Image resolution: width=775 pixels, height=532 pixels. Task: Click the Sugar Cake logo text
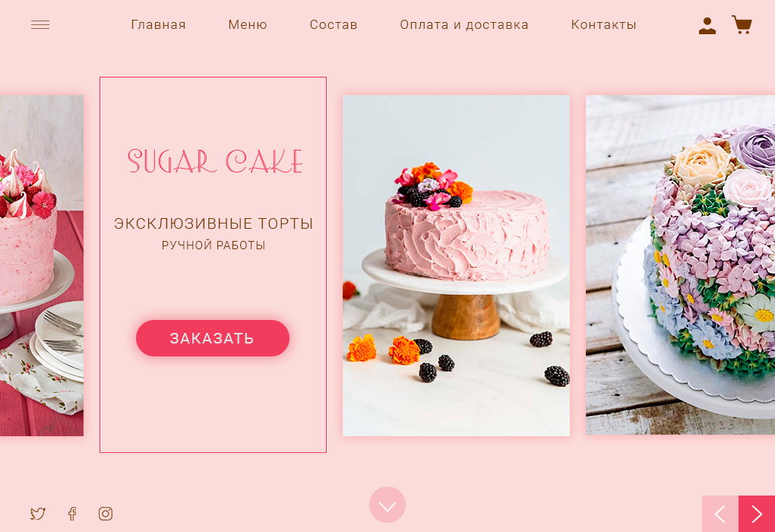[215, 161]
